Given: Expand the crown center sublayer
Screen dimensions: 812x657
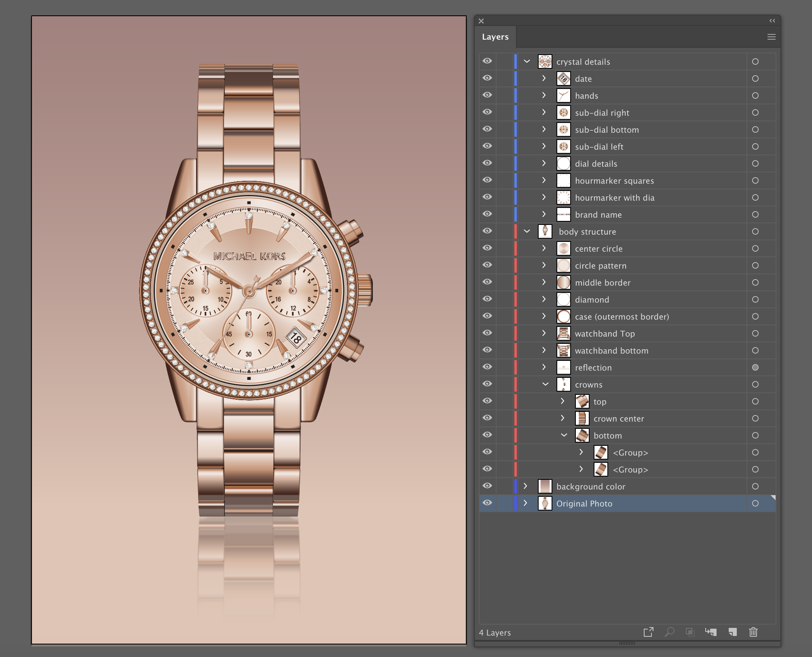Looking at the screenshot, I should [562, 418].
